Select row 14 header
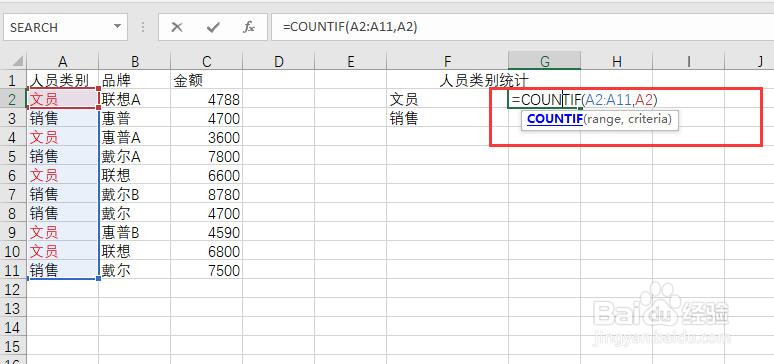774x364 pixels. tap(13, 327)
